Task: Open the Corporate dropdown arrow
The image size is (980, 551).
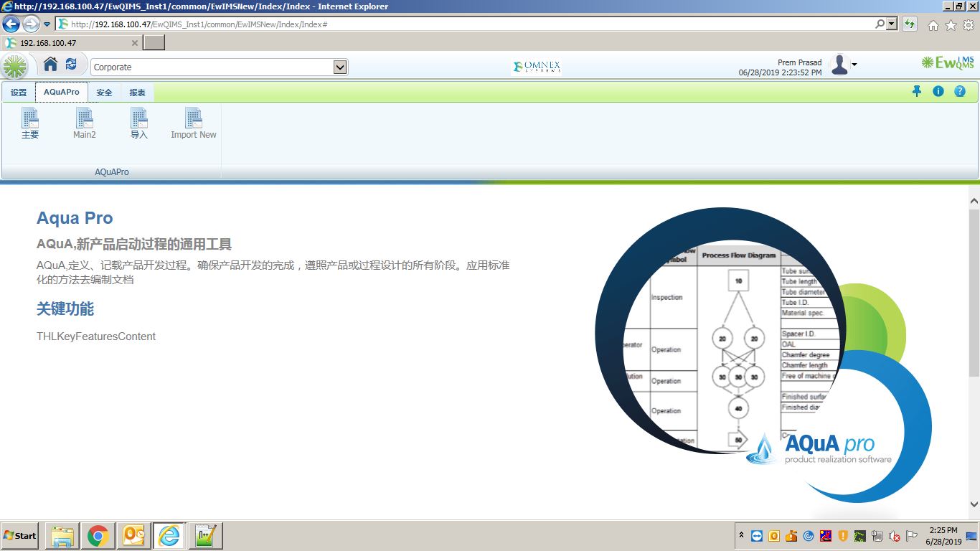Action: coord(340,67)
